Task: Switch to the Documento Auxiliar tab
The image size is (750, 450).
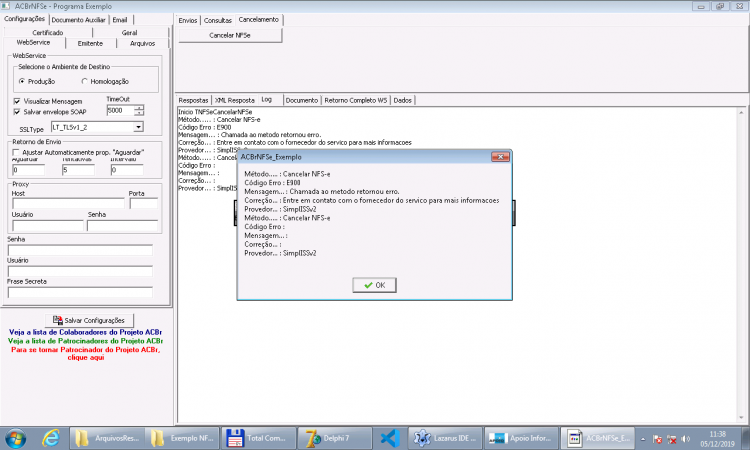Action: [x=78, y=20]
